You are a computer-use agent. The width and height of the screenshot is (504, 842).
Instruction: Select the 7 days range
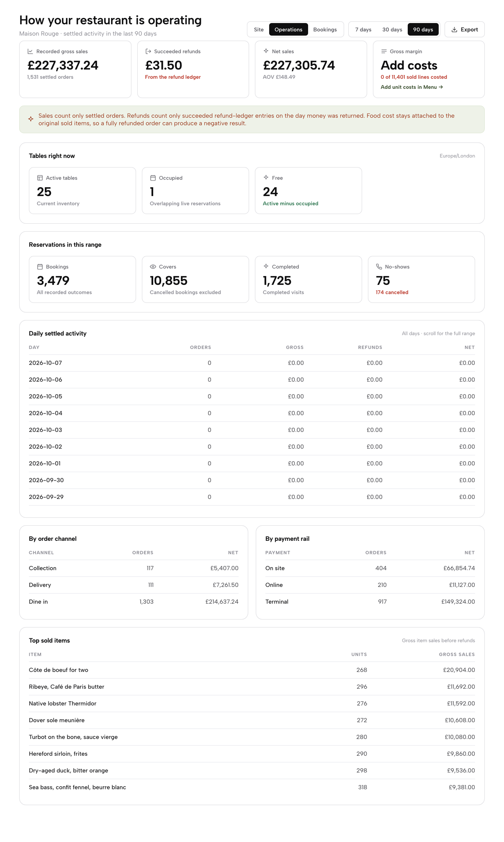[x=363, y=30]
